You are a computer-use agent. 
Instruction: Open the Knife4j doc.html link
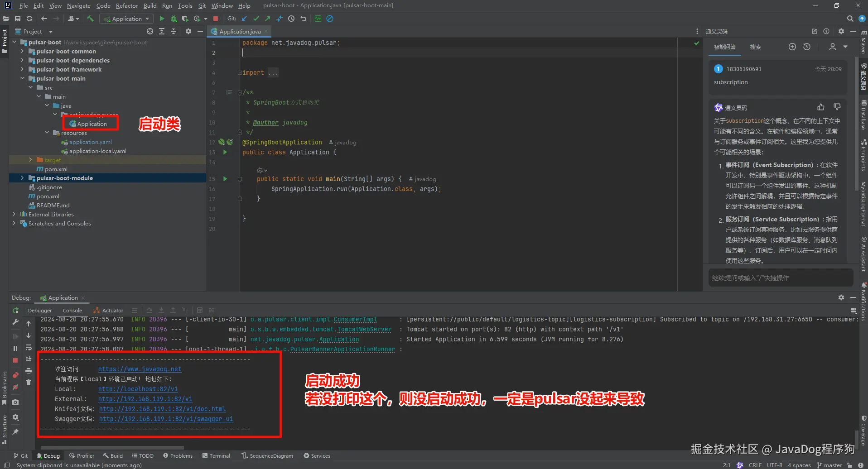[162, 409]
